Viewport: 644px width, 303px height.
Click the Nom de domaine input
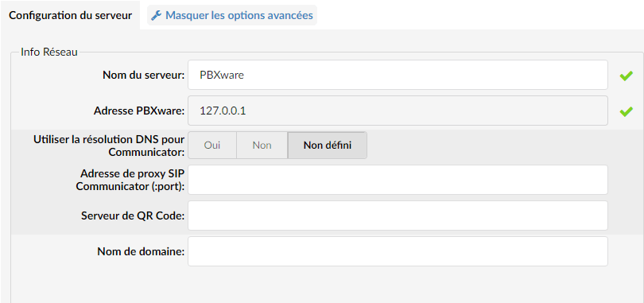coord(398,251)
